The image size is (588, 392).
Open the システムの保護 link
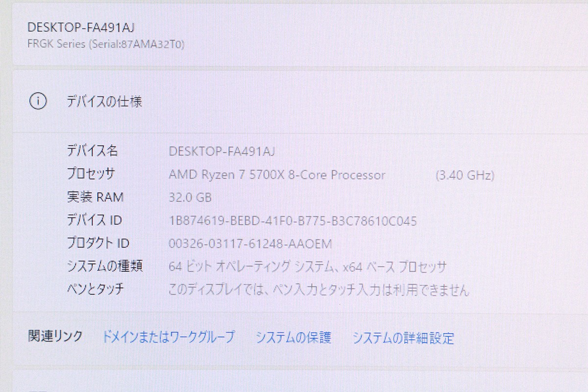pyautogui.click(x=294, y=337)
